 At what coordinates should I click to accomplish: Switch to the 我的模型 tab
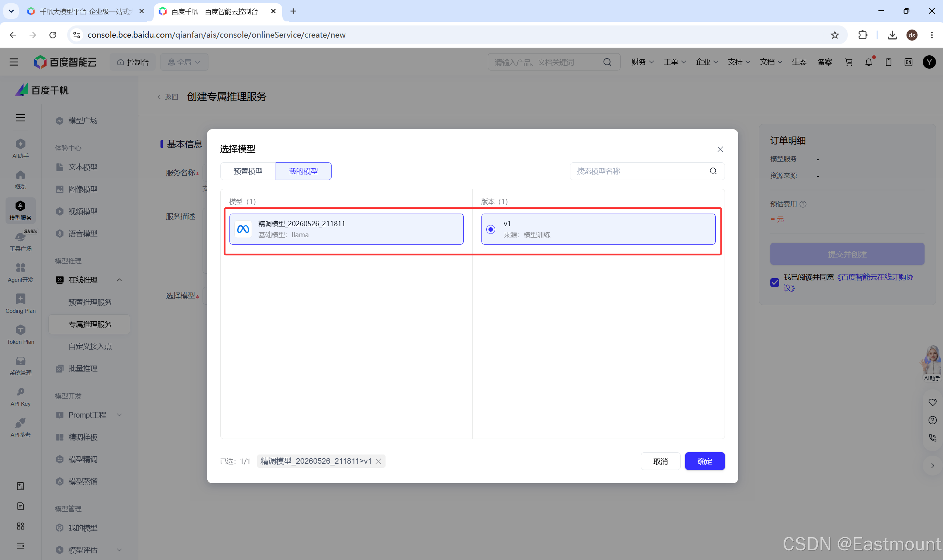pos(303,171)
